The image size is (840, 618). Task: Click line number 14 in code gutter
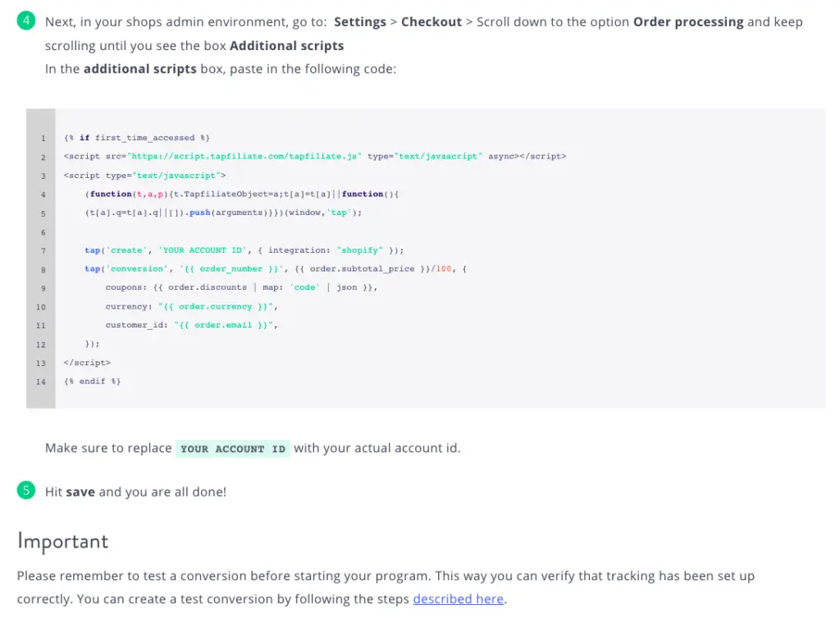pos(40,382)
